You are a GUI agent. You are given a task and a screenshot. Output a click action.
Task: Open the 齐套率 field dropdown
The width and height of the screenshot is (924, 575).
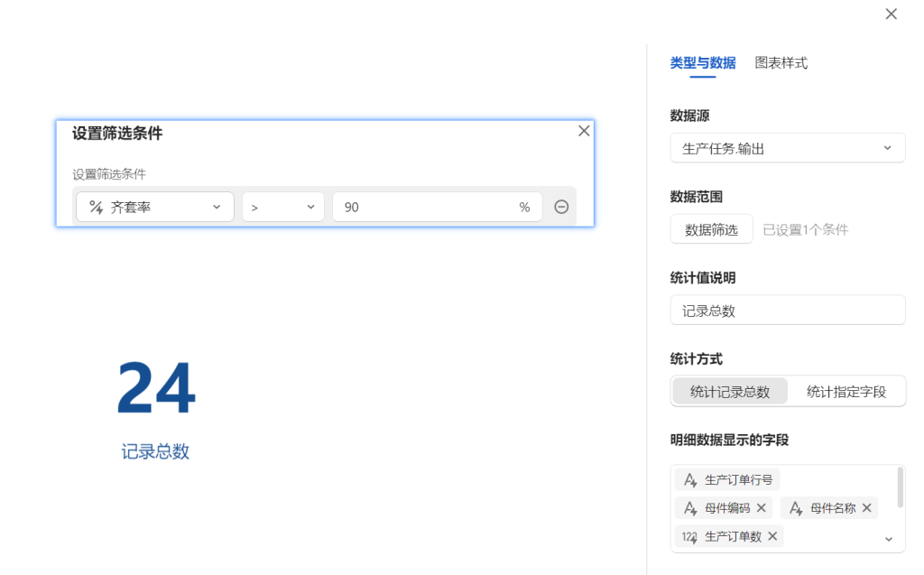pyautogui.click(x=155, y=207)
